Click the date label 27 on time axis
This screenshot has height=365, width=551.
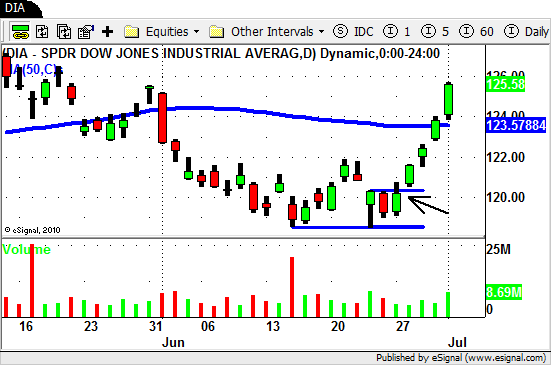(x=403, y=326)
